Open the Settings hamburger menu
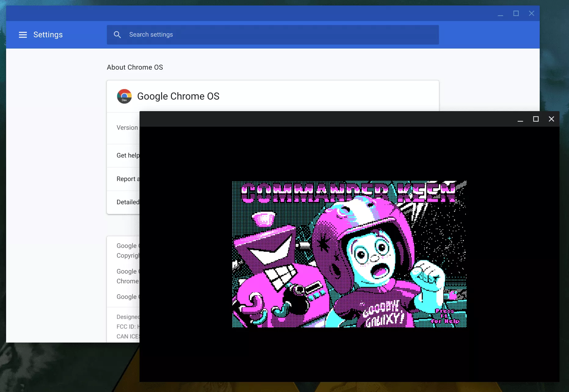 tap(23, 35)
